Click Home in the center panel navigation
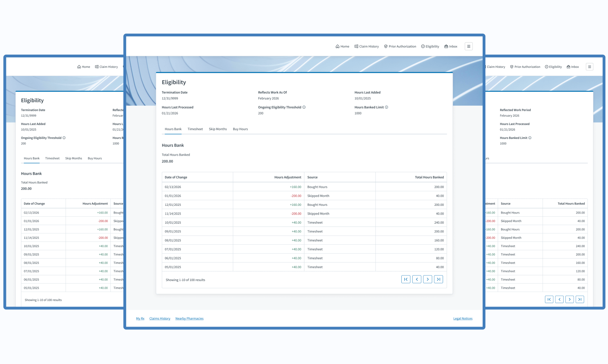 (342, 47)
